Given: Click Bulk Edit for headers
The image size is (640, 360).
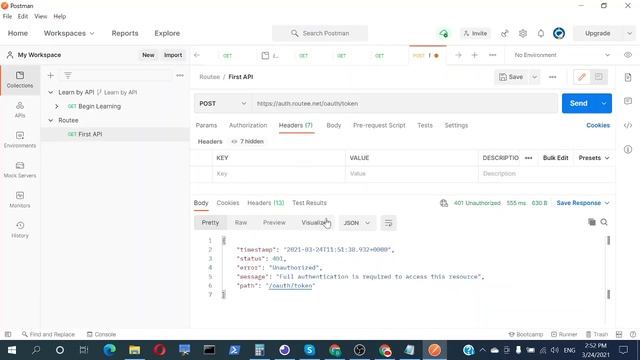Looking at the screenshot, I should 555,158.
